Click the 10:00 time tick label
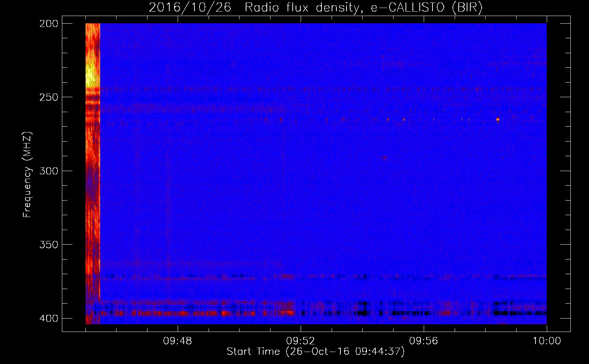This screenshot has width=589, height=364. (x=547, y=341)
